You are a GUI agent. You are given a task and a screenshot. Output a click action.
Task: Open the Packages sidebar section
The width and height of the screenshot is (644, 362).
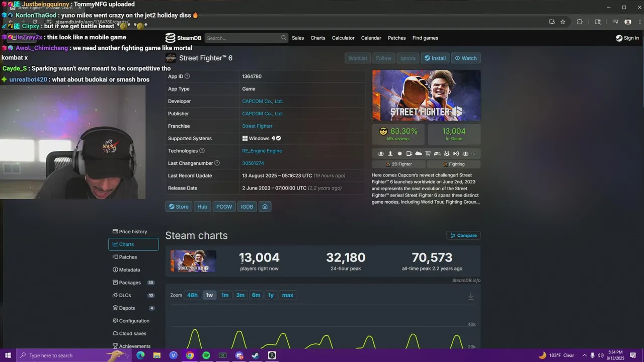(x=133, y=283)
